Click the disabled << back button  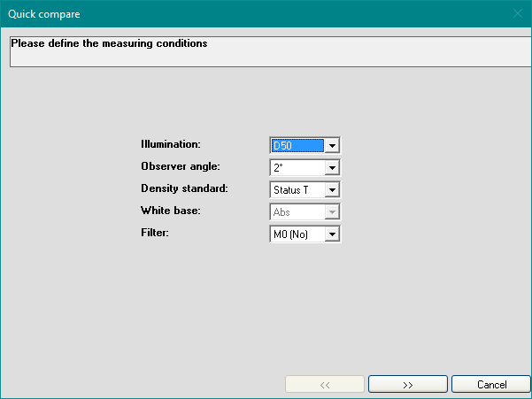point(325,384)
